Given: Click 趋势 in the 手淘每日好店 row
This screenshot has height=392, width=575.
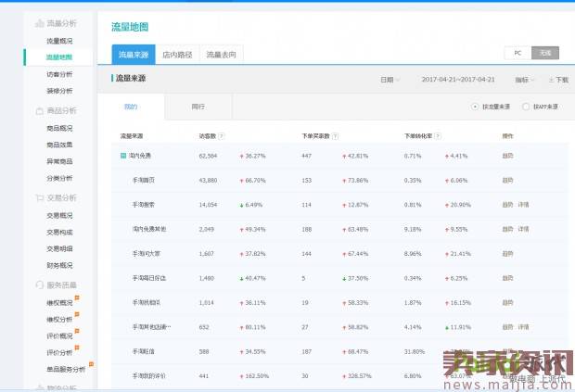Looking at the screenshot, I should pyautogui.click(x=507, y=278).
